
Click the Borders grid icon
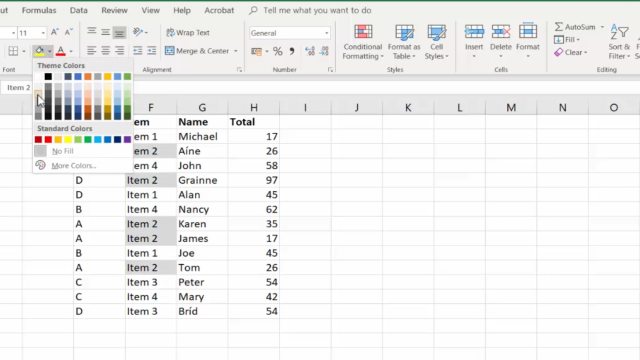13,51
